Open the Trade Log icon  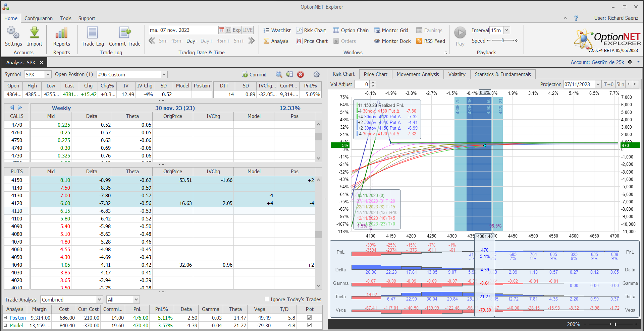click(x=92, y=33)
